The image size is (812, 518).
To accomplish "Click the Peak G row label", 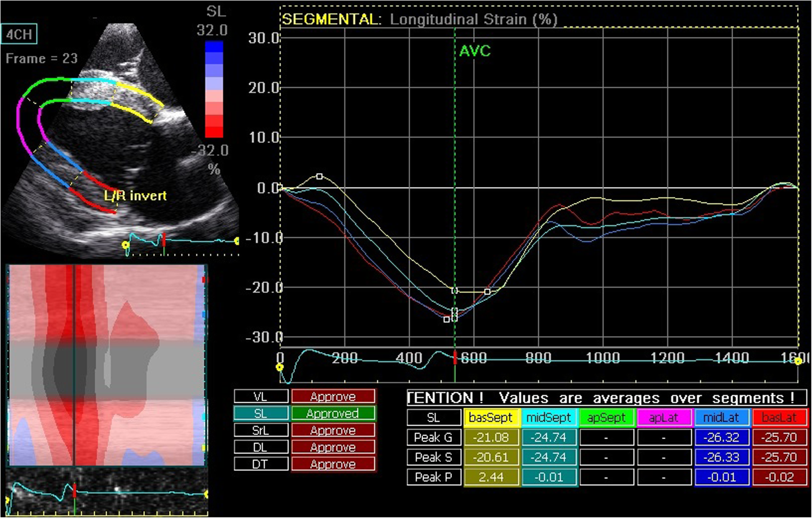I will pos(434,437).
